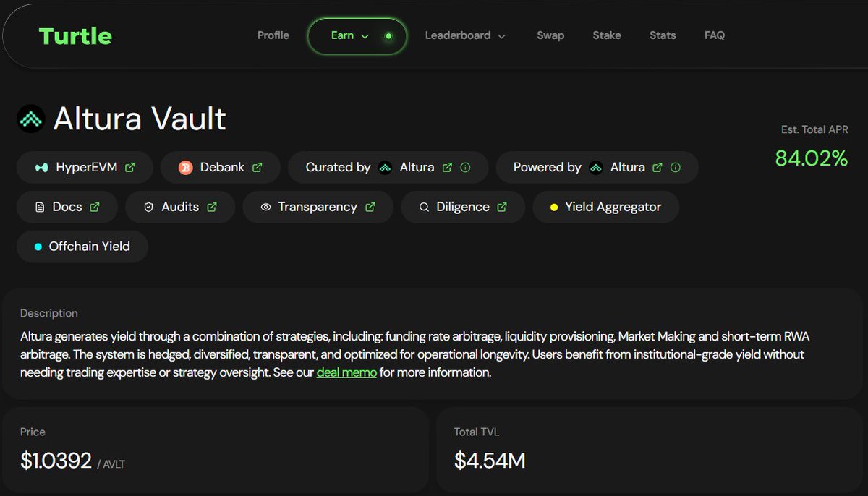Click the Price label

[x=33, y=432]
